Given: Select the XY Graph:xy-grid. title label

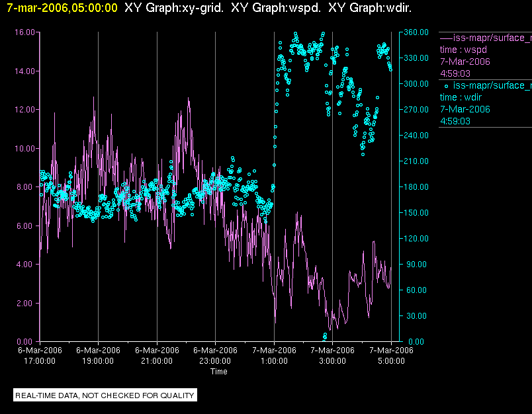Looking at the screenshot, I should (x=174, y=8).
